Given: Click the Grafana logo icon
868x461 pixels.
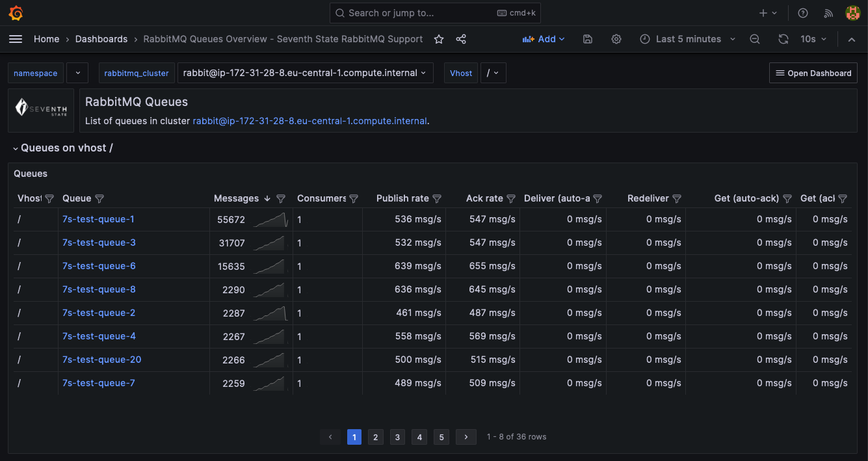Looking at the screenshot, I should 16,13.
